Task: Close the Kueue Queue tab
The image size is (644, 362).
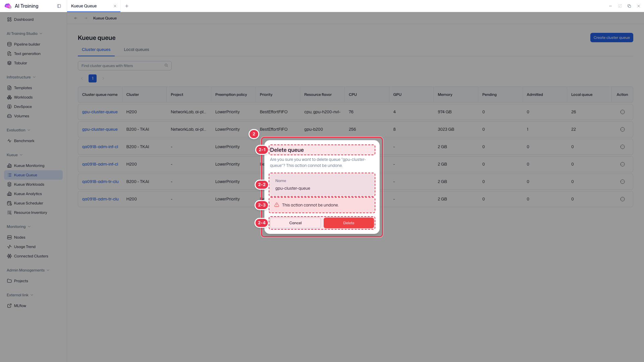Action: [x=115, y=6]
